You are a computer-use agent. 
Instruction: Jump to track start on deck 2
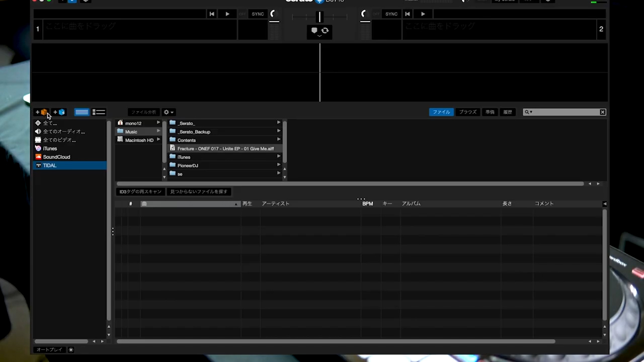(408, 14)
